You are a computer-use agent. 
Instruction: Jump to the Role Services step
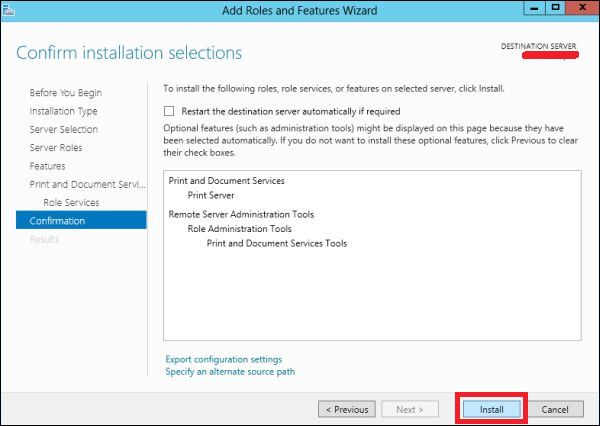76,203
